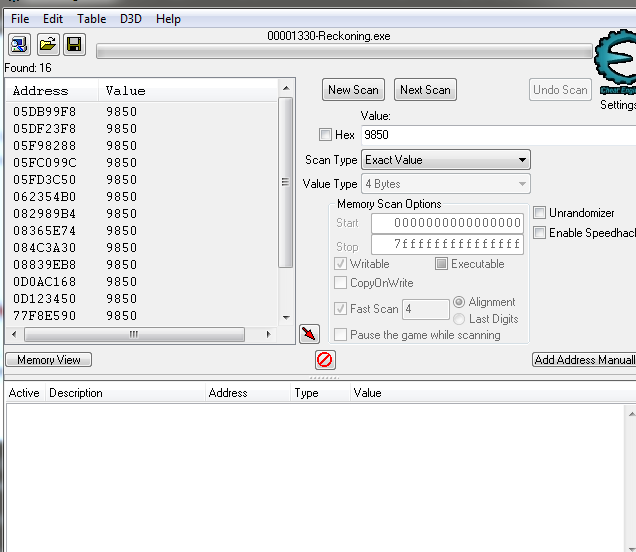The height and width of the screenshot is (552, 636).
Task: Toggle the Executable checkbox
Action: (x=441, y=264)
